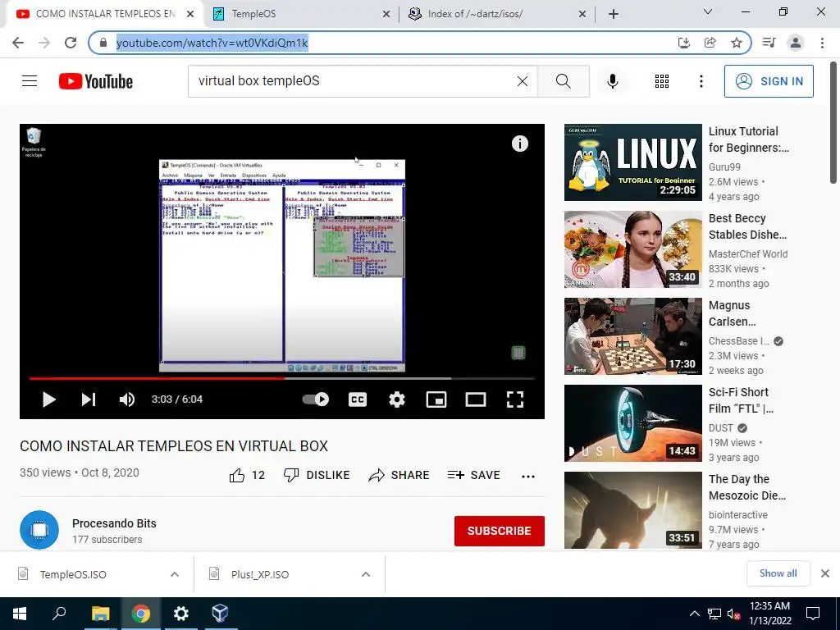The image size is (840, 630).
Task: Expand TempleOS.ISO download options chevron
Action: [x=175, y=574]
